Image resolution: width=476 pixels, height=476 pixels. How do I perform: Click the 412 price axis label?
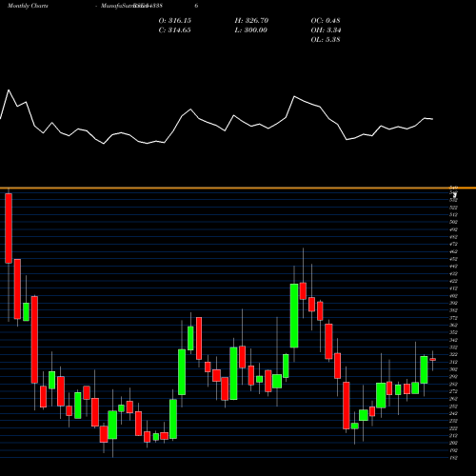pos(453,288)
